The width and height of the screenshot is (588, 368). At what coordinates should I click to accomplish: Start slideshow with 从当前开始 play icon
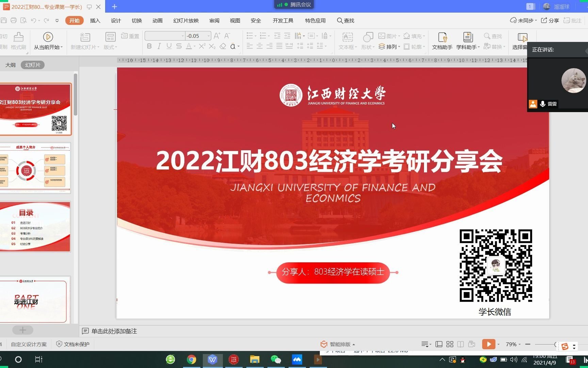click(x=48, y=37)
